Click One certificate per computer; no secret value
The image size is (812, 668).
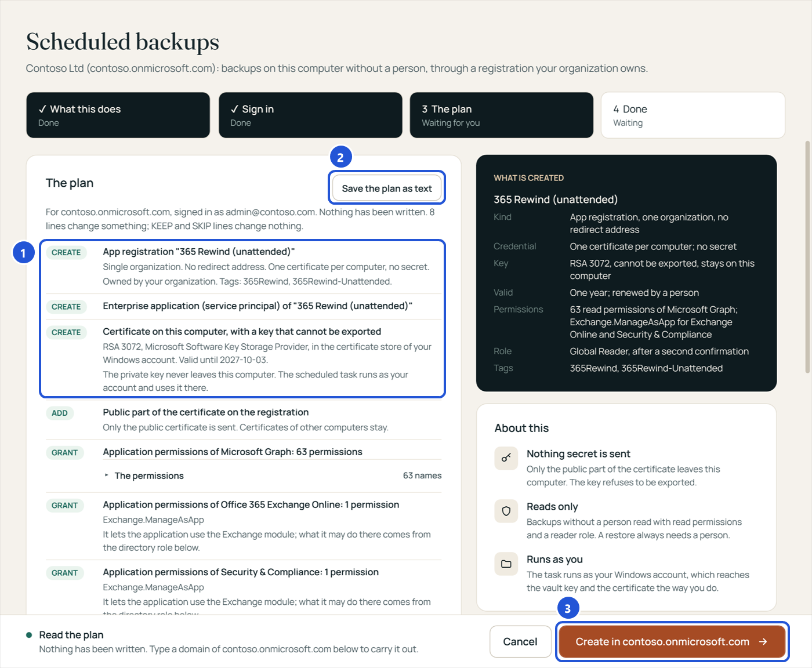(653, 246)
